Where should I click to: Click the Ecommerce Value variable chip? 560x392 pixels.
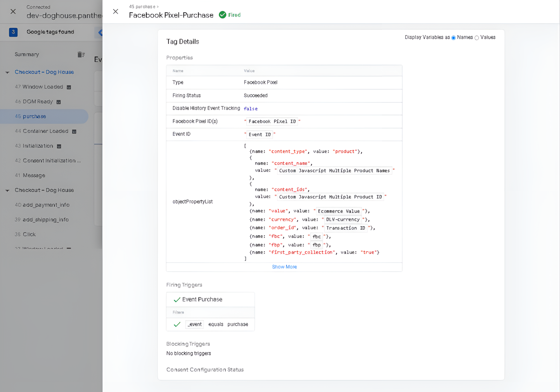(x=339, y=211)
